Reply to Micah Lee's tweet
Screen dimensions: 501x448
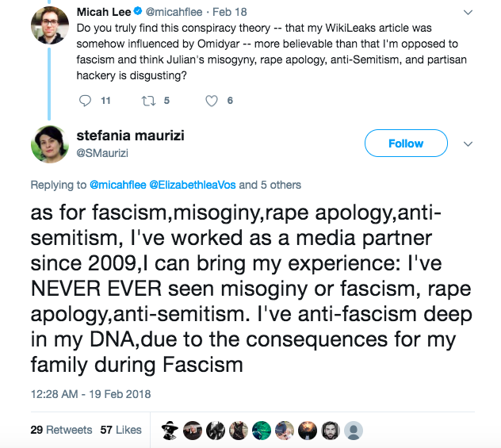tap(86, 101)
